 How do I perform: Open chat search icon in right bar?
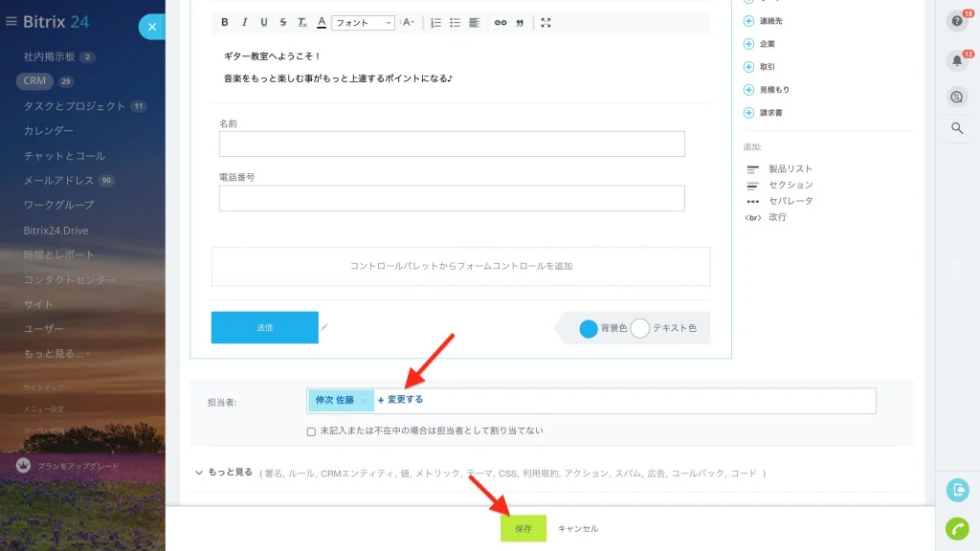(957, 98)
